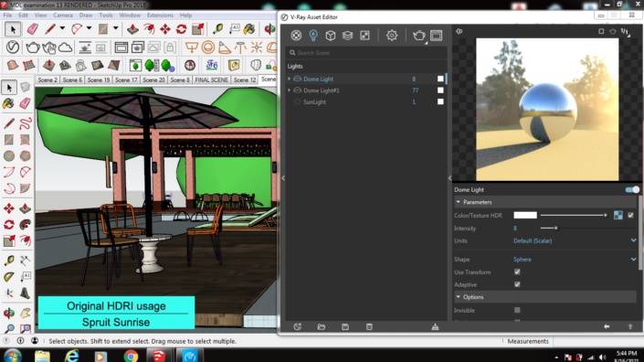Start render with teapot icon
Viewport: 644px width, 362px height.
(x=419, y=36)
